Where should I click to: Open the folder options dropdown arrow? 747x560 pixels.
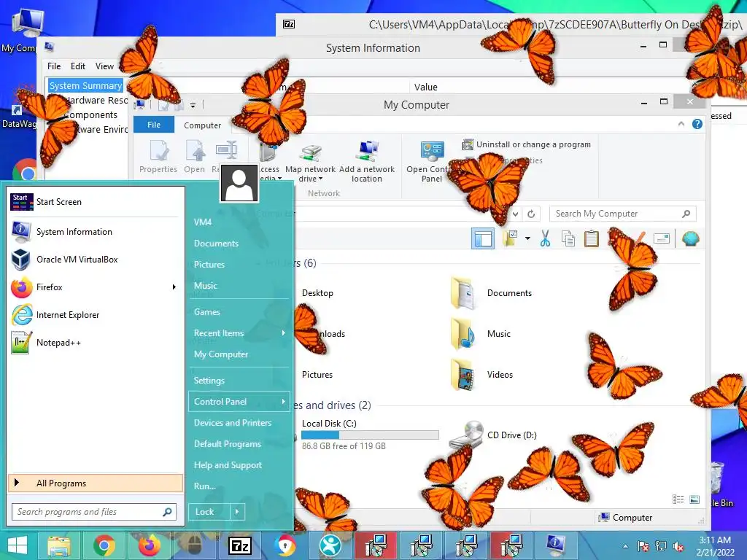(527, 238)
